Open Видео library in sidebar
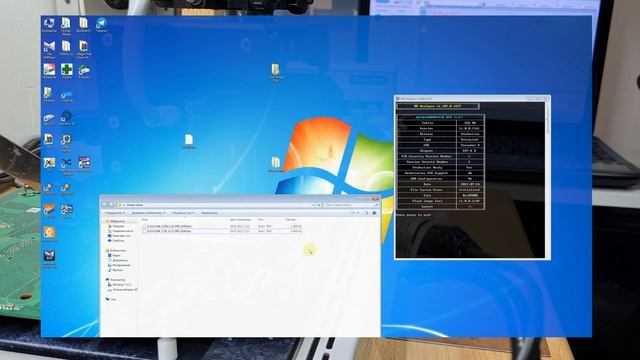This screenshot has height=360, width=640. coord(114,256)
